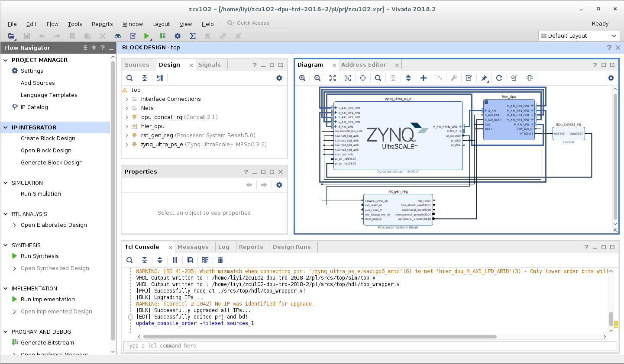The height and width of the screenshot is (364, 624).
Task: Open project via main toolbar folder icon
Action: click(11, 36)
